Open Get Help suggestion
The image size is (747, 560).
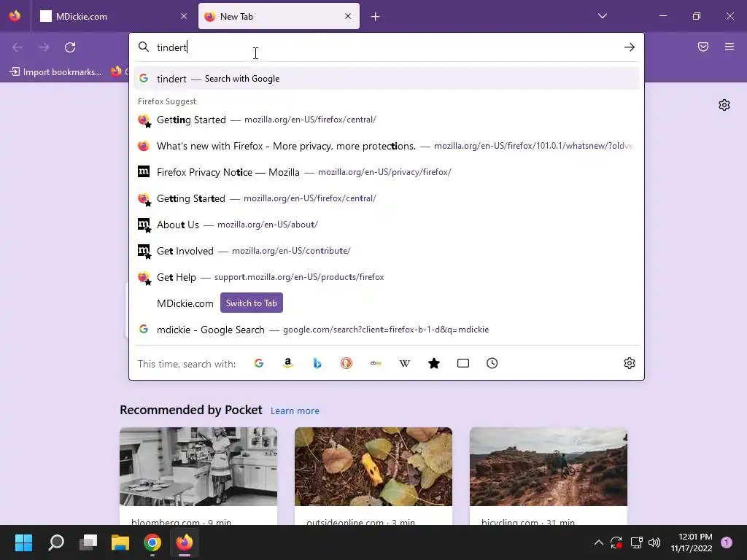(387, 276)
